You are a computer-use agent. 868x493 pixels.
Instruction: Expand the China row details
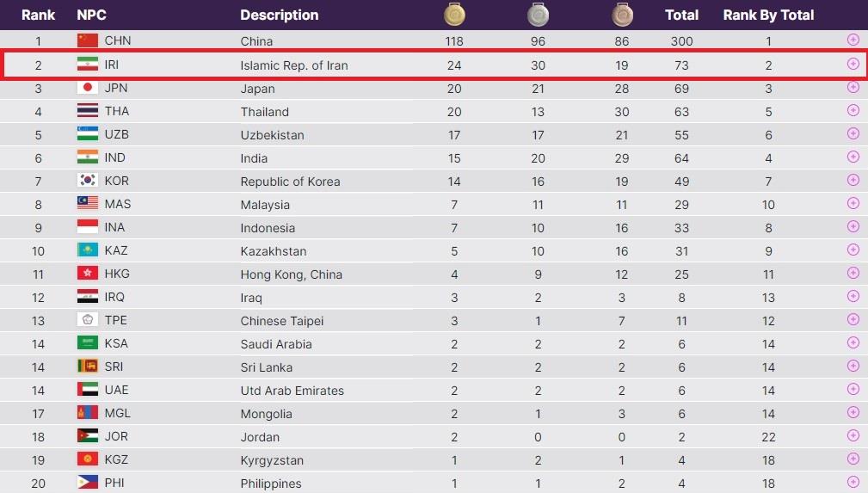tap(853, 40)
